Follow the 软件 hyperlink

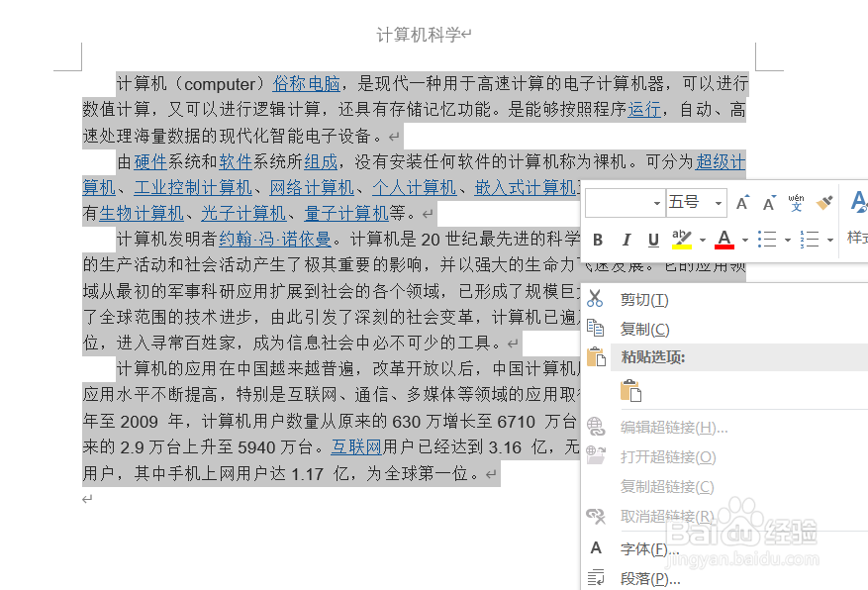[x=236, y=161]
